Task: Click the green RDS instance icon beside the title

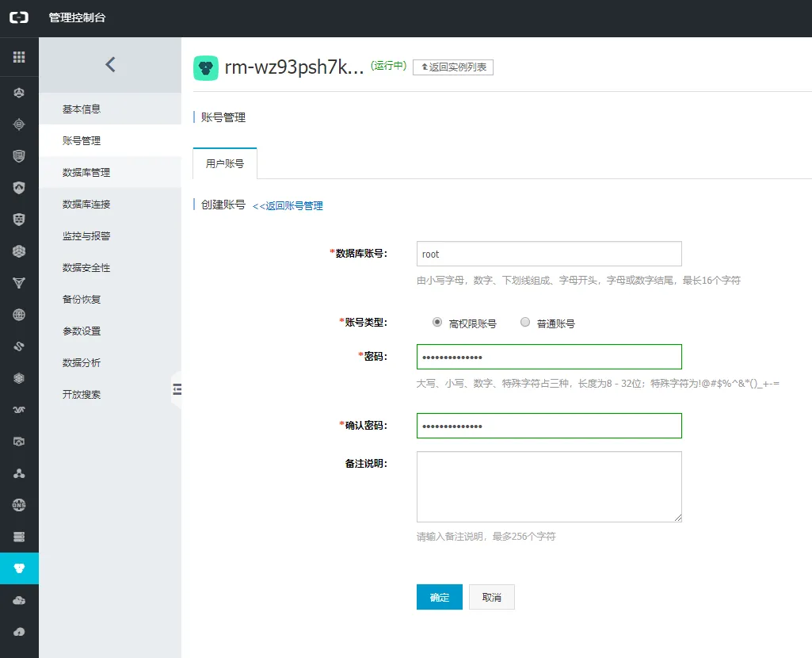Action: pos(206,68)
